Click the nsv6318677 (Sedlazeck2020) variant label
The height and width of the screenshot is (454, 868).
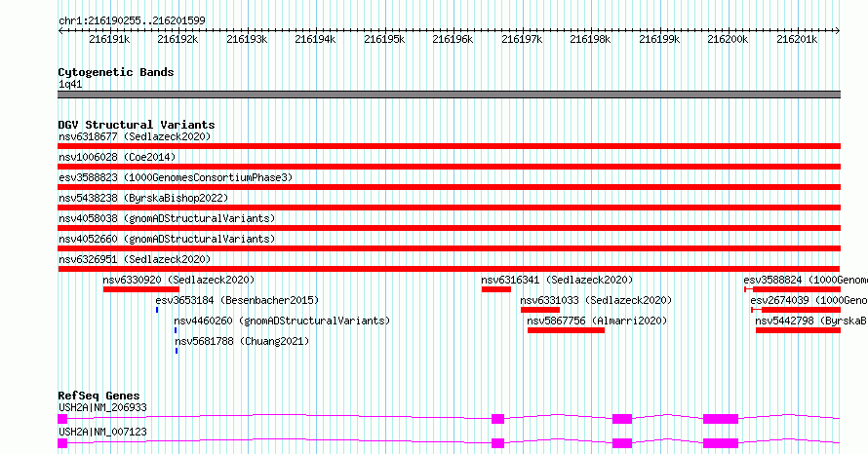click(x=135, y=136)
